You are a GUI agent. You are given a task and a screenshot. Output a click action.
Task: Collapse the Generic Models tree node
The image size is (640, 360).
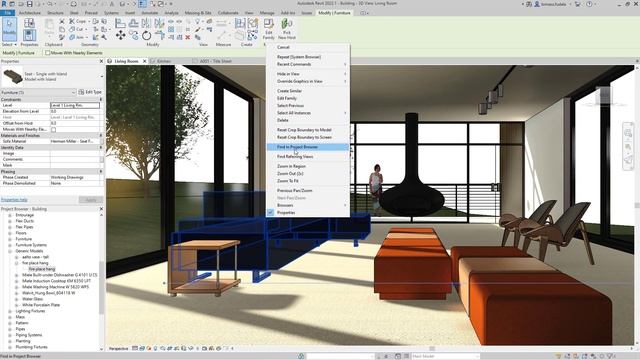coord(10,251)
